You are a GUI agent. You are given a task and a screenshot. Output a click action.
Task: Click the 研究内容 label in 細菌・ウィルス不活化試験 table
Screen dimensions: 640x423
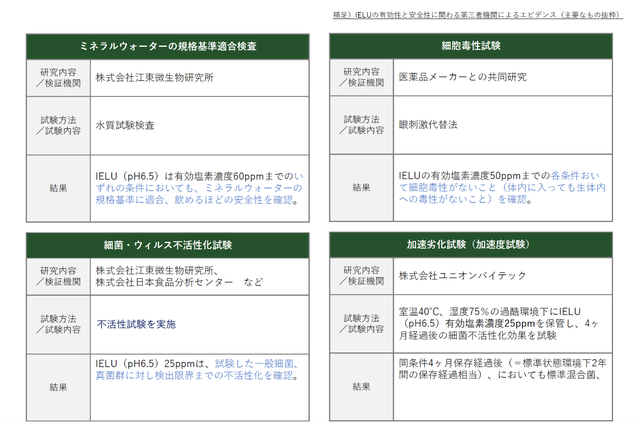57,270
